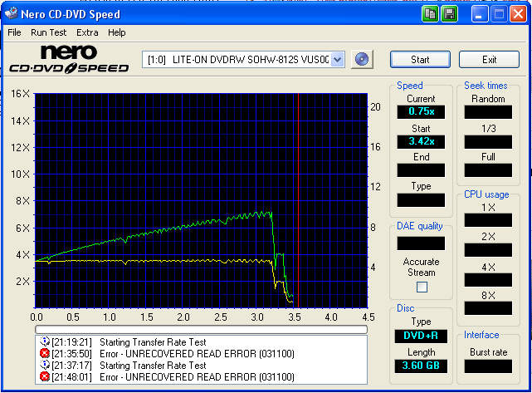Click the Burst rate field
This screenshot has width=532, height=393.
(x=488, y=366)
